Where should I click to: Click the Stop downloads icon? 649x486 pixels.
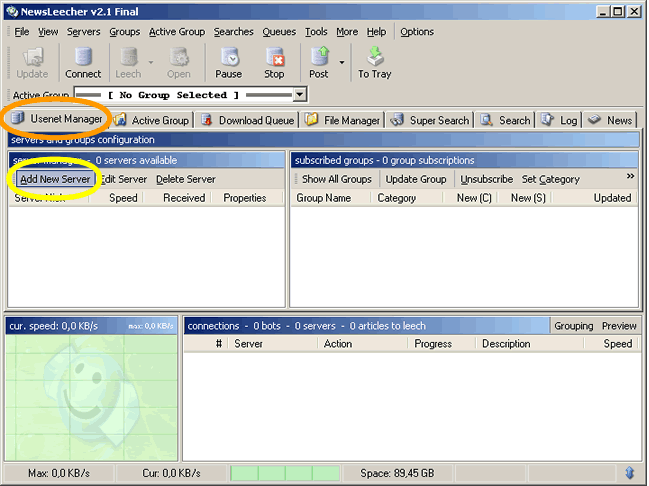click(x=275, y=57)
